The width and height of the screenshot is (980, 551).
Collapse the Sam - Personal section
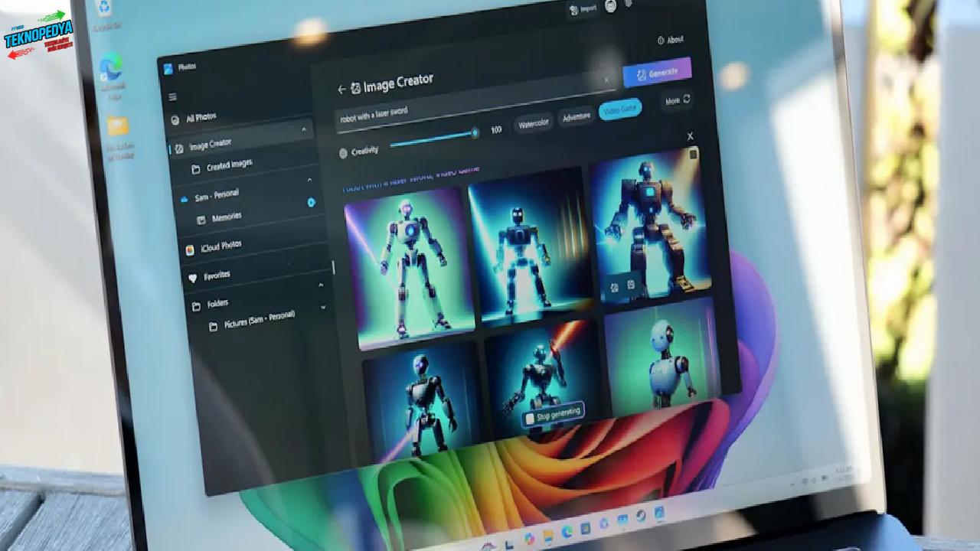coord(309,181)
